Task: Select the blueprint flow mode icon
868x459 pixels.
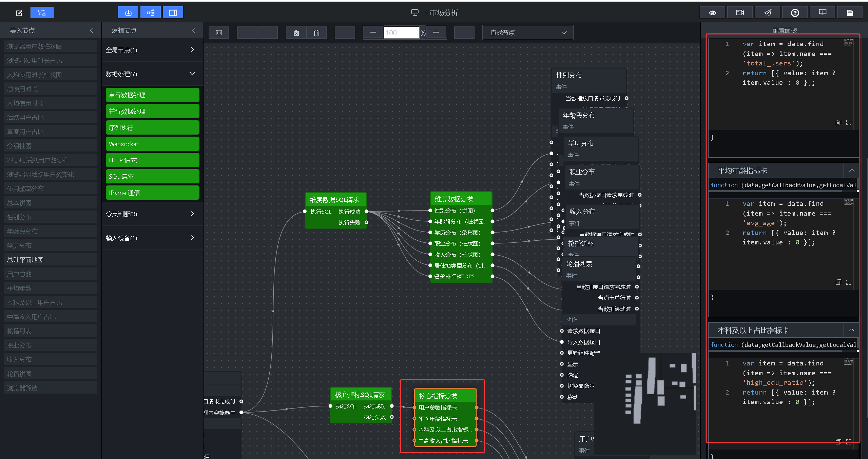Action: pos(42,13)
